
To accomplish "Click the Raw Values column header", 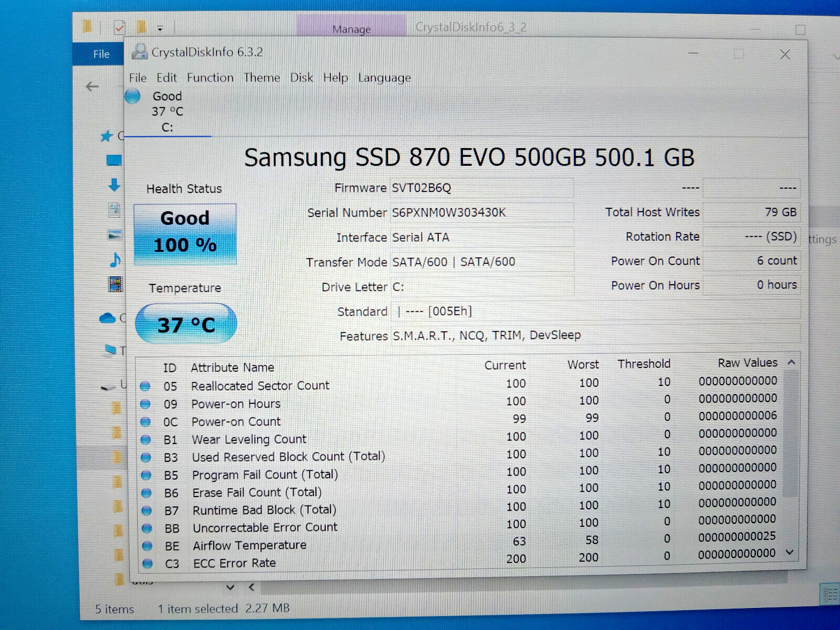I will tap(748, 363).
